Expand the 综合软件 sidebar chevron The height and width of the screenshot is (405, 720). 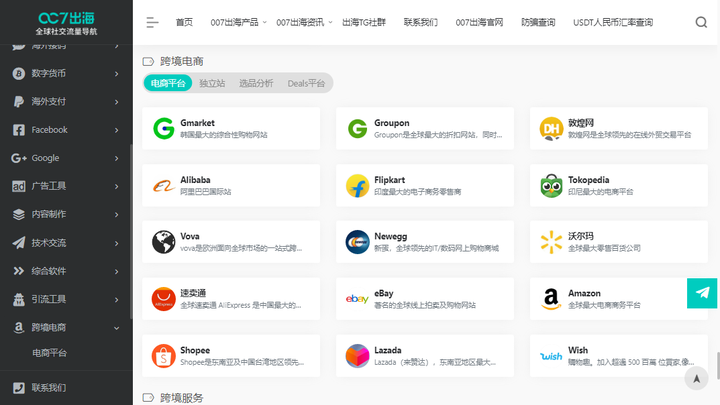coord(117,272)
